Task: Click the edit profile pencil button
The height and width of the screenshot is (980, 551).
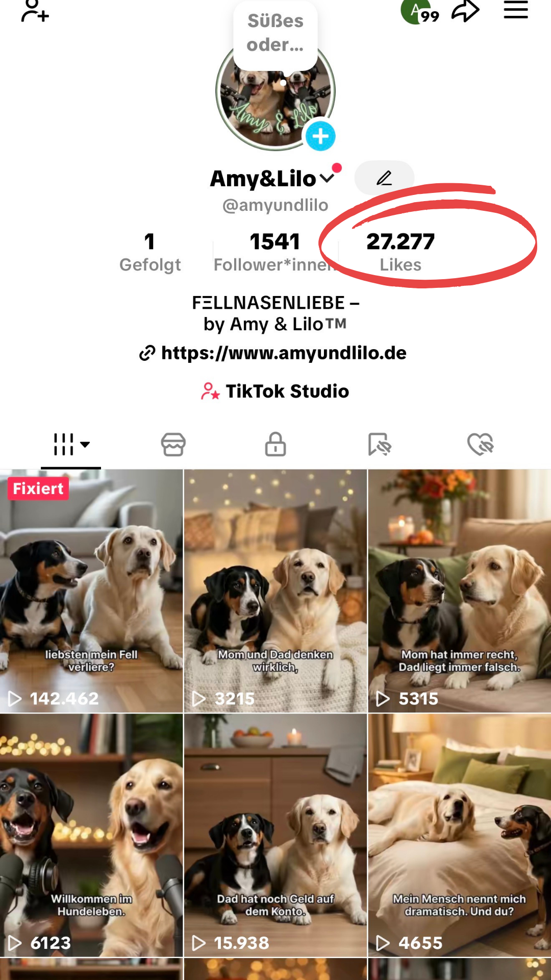Action: tap(384, 178)
